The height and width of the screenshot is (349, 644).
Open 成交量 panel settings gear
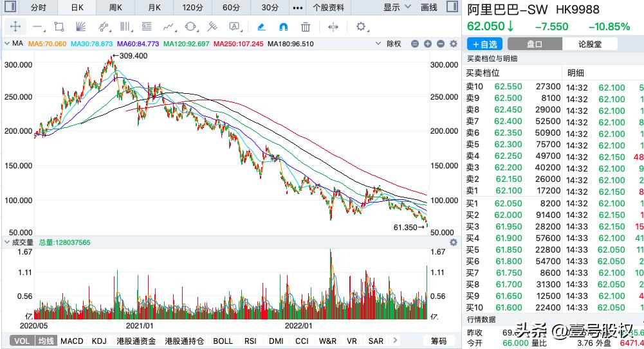(x=454, y=242)
